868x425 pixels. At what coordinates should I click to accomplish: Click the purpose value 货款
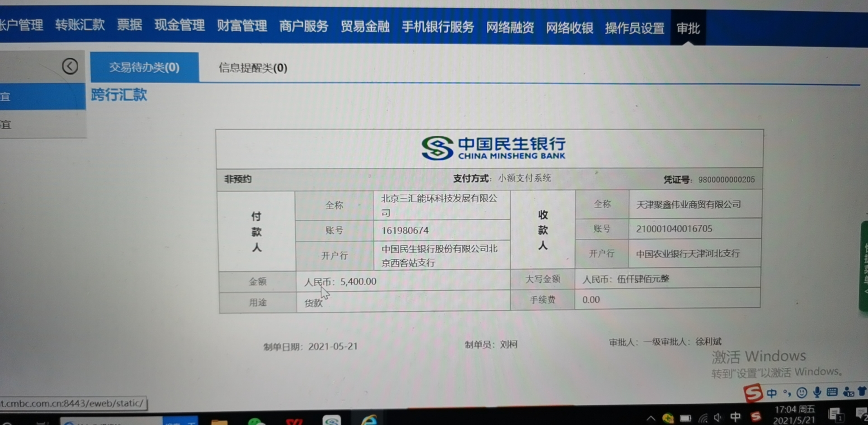click(x=313, y=303)
